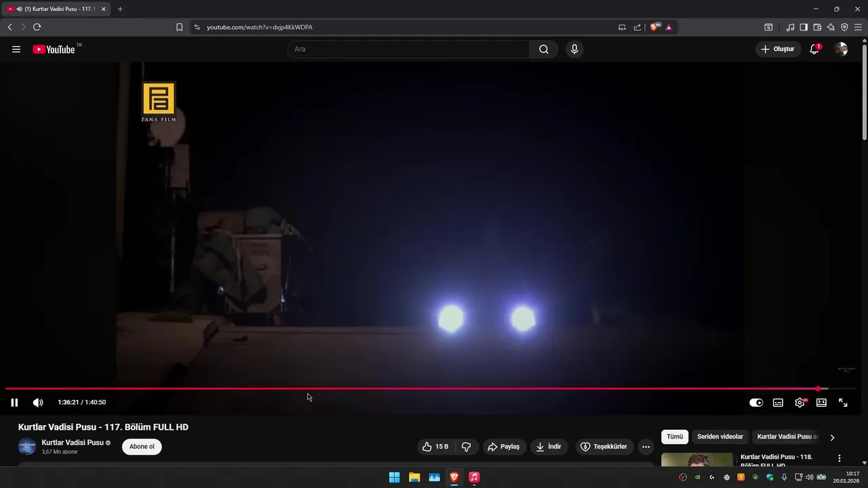Screen dimensions: 868x488
Task: Click the Paylaş share button
Action: coord(503,447)
